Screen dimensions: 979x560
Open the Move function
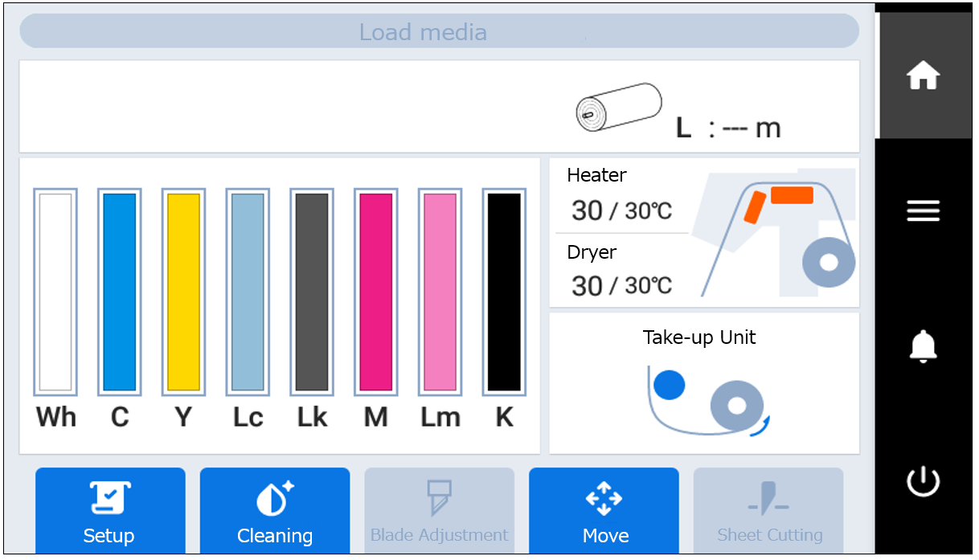click(604, 512)
